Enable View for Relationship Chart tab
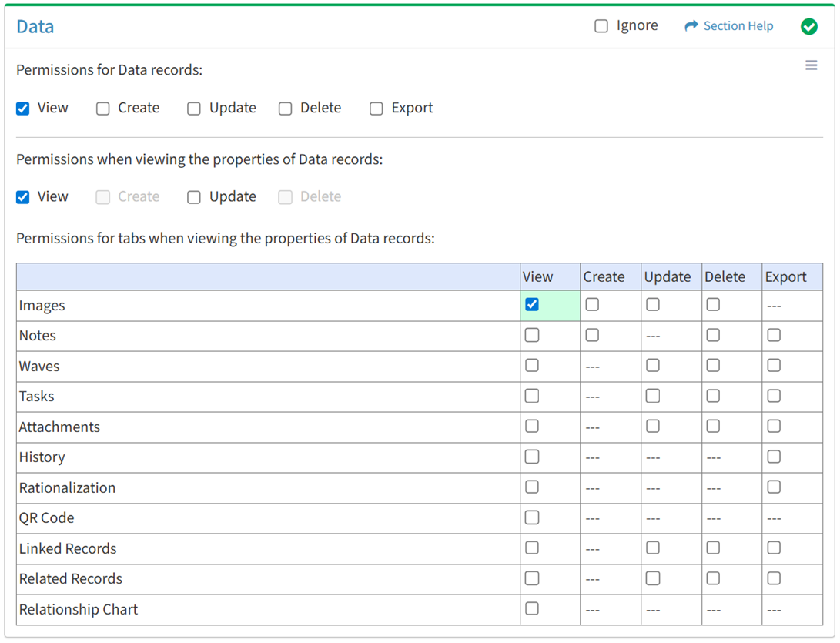 [532, 608]
